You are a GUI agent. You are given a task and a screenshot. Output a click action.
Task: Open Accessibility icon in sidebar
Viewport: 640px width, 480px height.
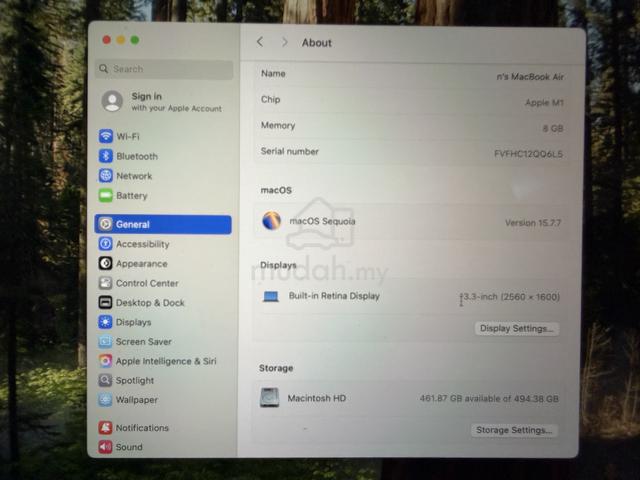(105, 244)
